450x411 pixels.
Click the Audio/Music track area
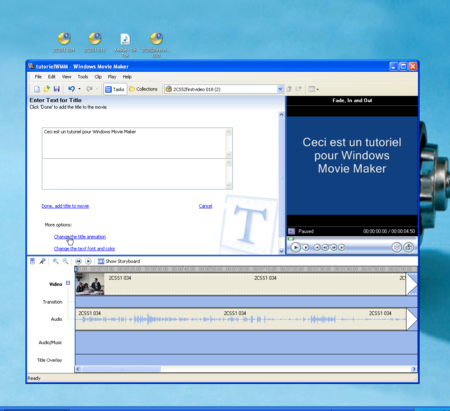point(246,342)
